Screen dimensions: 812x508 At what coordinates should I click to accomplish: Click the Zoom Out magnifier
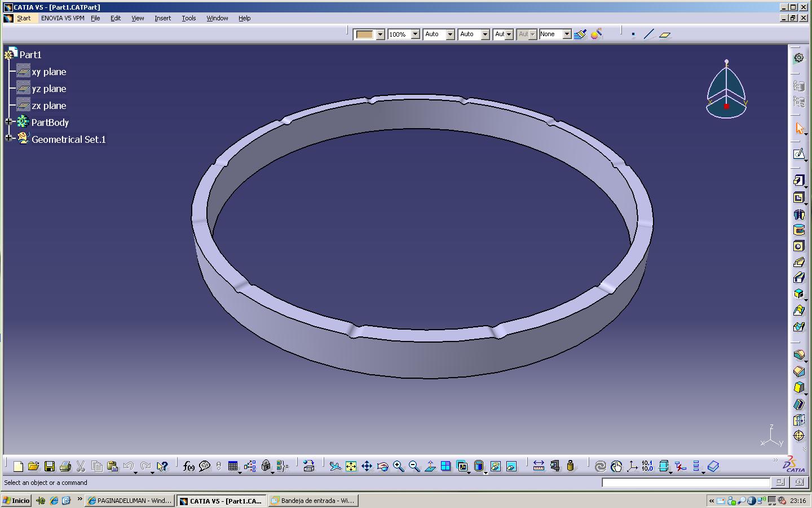[414, 466]
